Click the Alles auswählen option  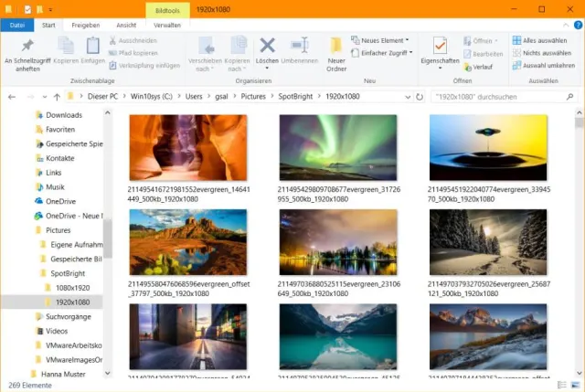point(543,40)
